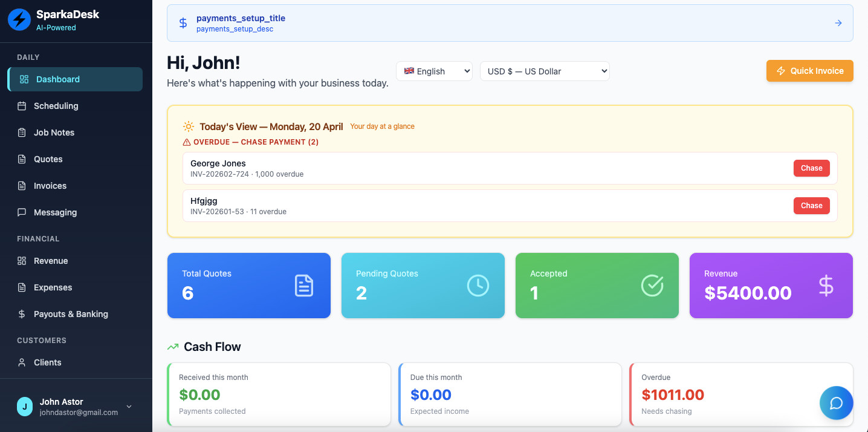The image size is (868, 432).
Task: Click the sun icon beside Today's View
Action: 189,126
